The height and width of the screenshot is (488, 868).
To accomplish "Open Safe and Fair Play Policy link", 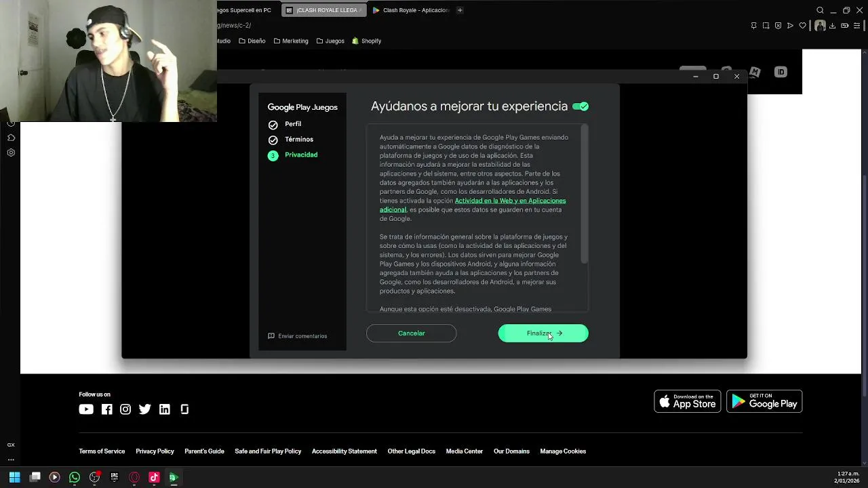I will [x=268, y=451].
